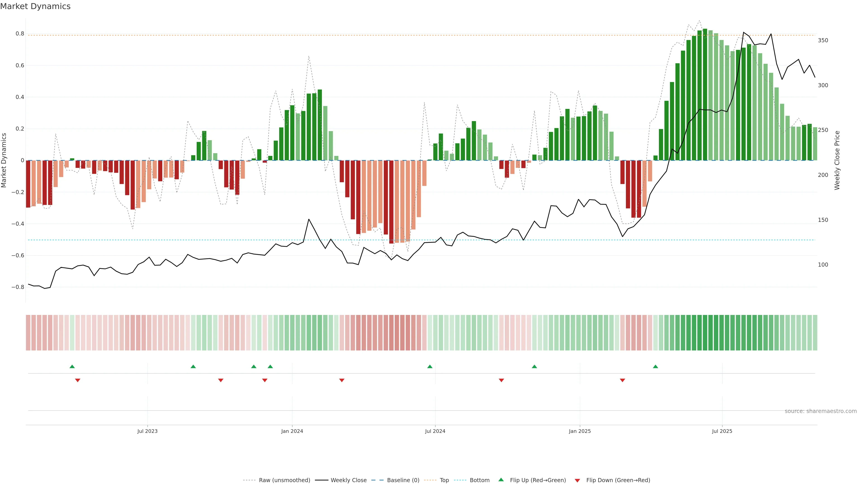Click the green triangle icon in the legend
Image resolution: width=868 pixels, height=488 pixels.
pyautogui.click(x=501, y=480)
